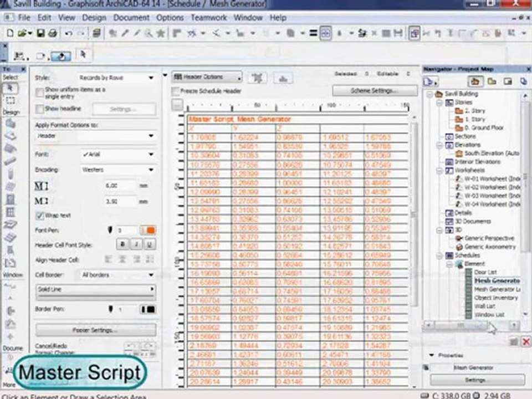Click the Project Map icon in Navigator
The height and width of the screenshot is (399, 532).
coord(475,81)
